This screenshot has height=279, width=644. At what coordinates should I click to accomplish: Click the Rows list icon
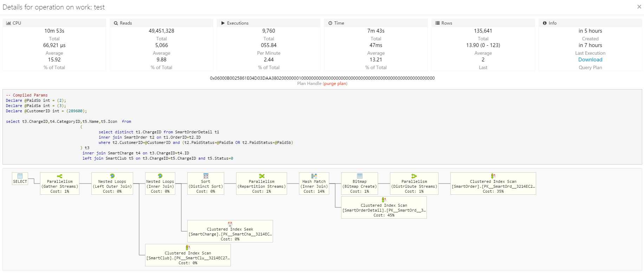[x=437, y=23]
